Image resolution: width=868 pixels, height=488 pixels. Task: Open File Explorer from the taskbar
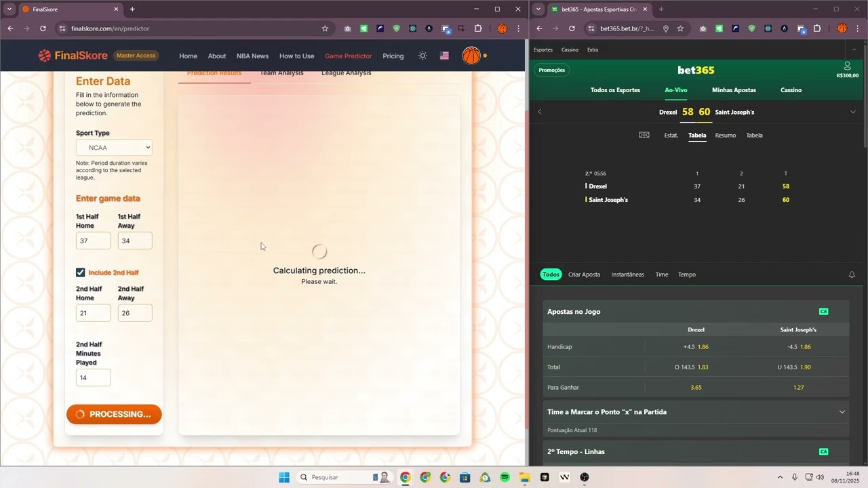pos(524,477)
